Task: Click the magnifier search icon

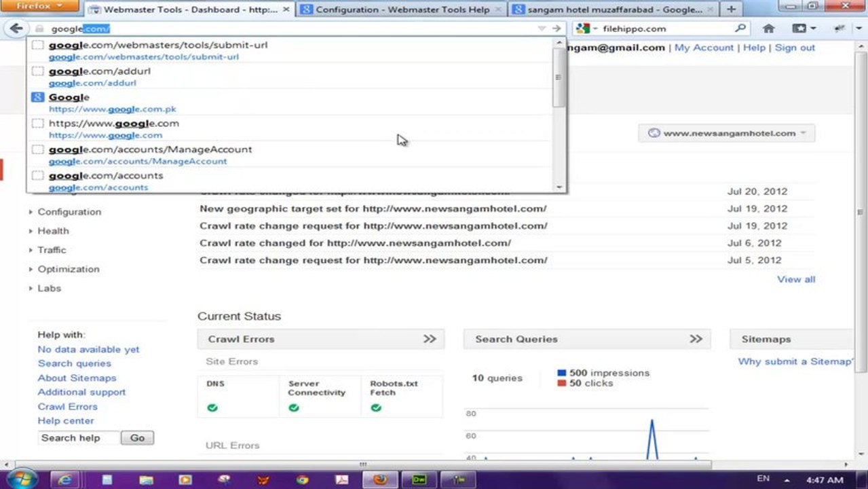Action: pos(740,29)
